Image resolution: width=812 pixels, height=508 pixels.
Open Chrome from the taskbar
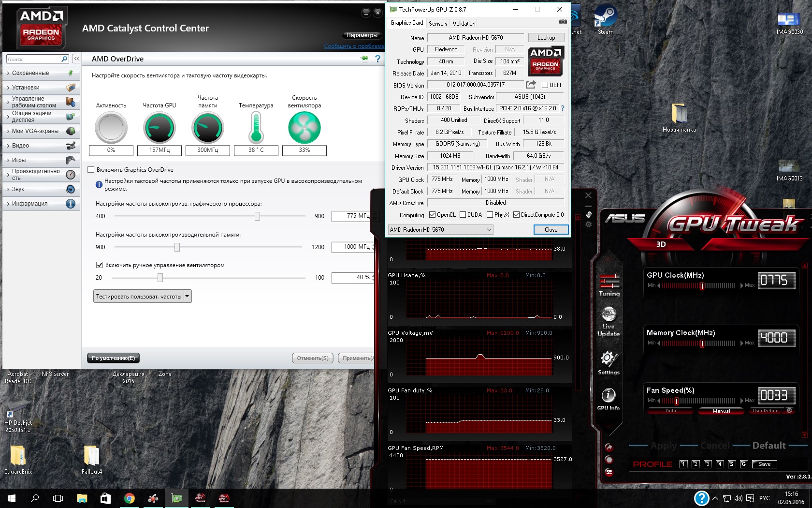coord(129,498)
